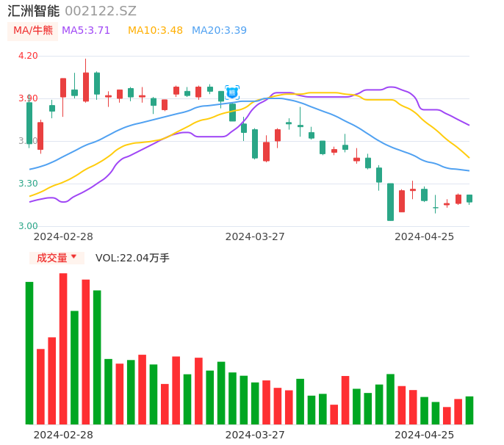This screenshot has width=504, height=445.
Task: Click the large green candle at the 3.00 low
Action: (390, 202)
